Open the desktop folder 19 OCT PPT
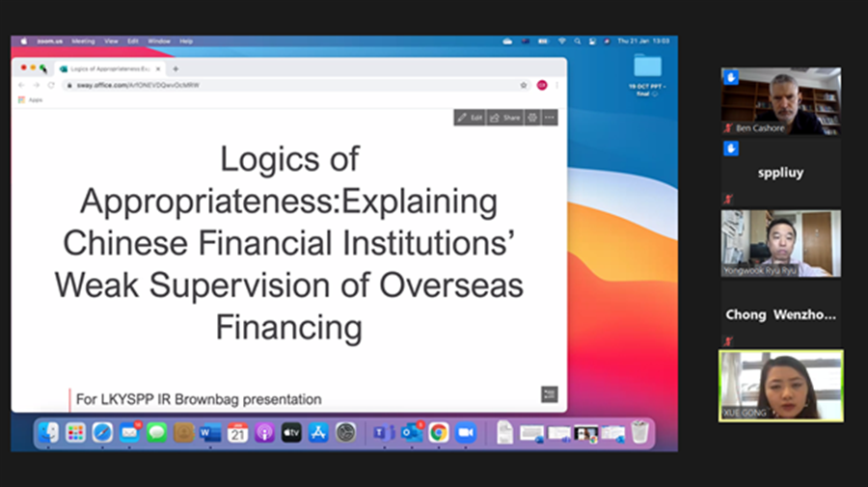This screenshot has height=487, width=868. coord(647,68)
